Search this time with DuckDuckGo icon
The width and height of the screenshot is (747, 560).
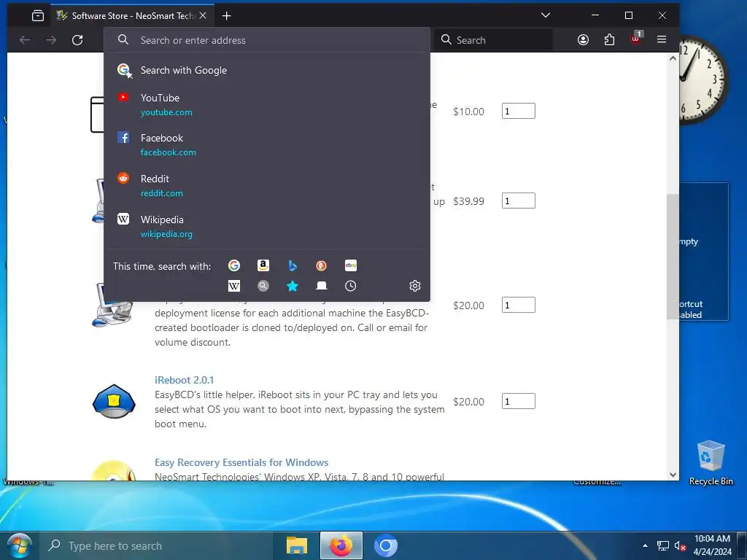tap(322, 265)
